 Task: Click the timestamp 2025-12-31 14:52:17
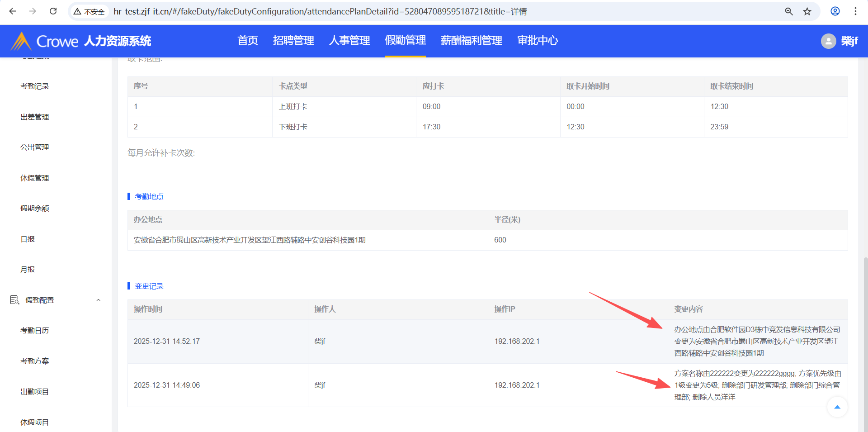(x=167, y=342)
